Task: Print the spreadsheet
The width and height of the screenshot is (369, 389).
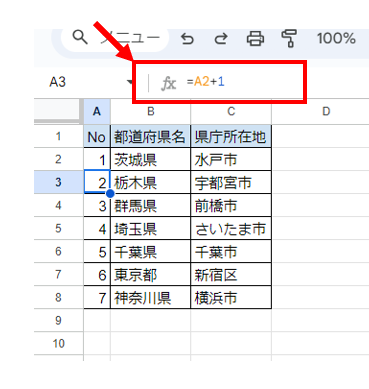Action: point(255,39)
